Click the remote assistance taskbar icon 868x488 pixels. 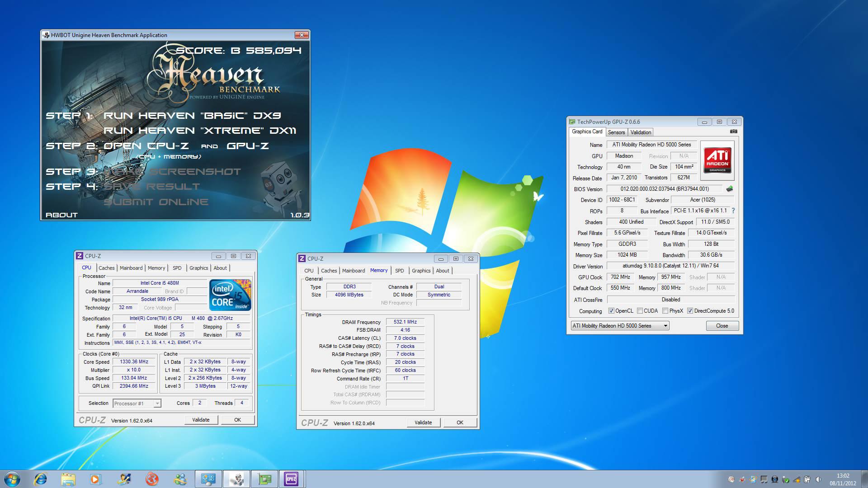tap(123, 479)
